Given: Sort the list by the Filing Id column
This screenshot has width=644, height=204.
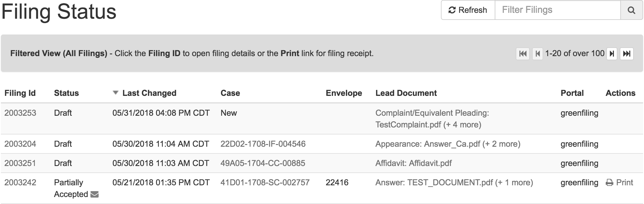Looking at the screenshot, I should click(20, 93).
